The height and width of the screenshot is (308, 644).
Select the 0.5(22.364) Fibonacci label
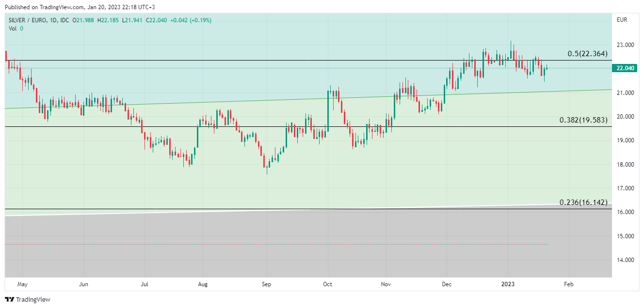click(587, 54)
